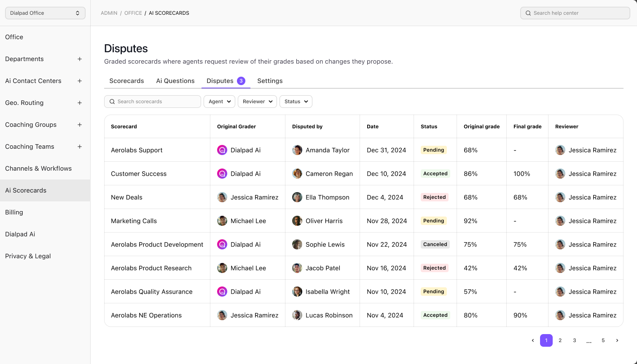Viewport: 637px width, 364px height.
Task: Click Cameron Regan's avatar
Action: click(x=297, y=174)
